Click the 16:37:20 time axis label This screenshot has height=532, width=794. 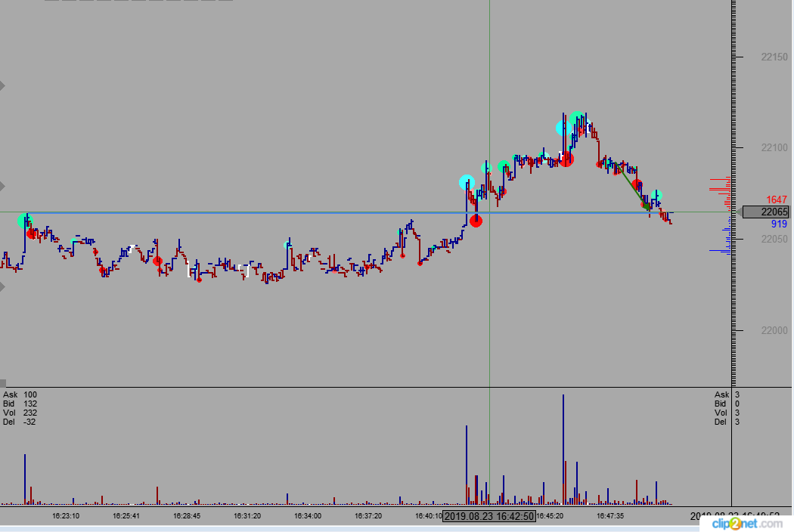(368, 516)
